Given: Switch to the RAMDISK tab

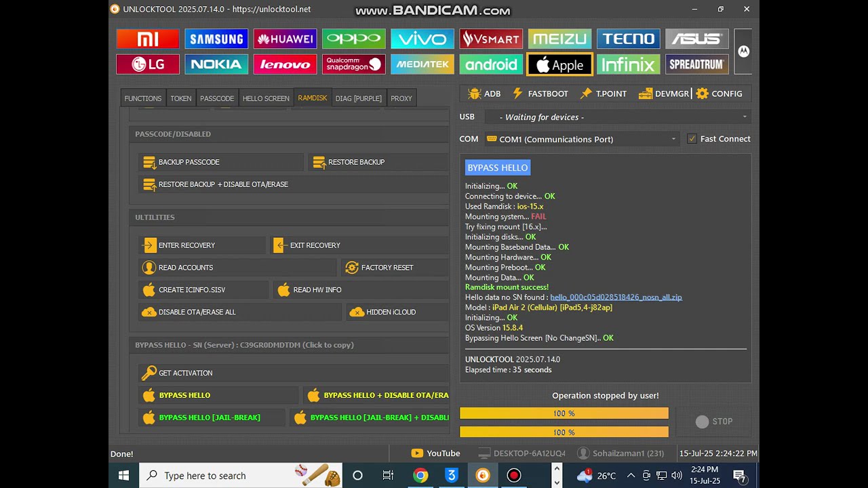Looking at the screenshot, I should [313, 98].
